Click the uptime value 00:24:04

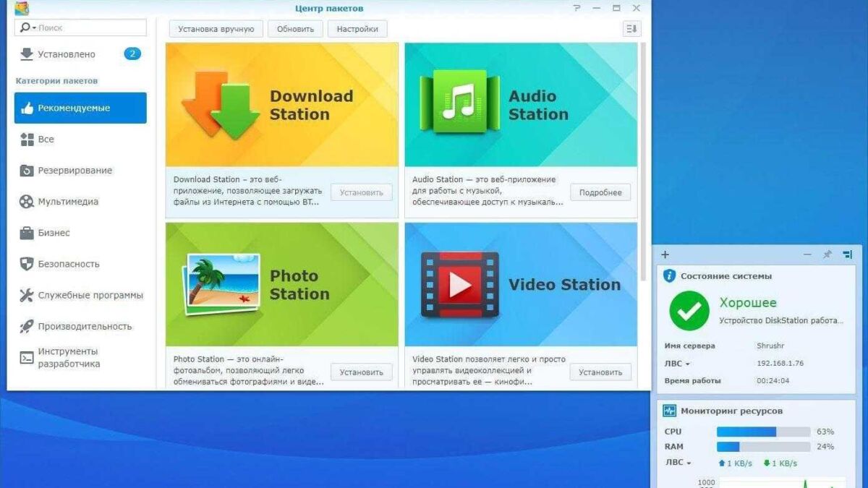773,381
